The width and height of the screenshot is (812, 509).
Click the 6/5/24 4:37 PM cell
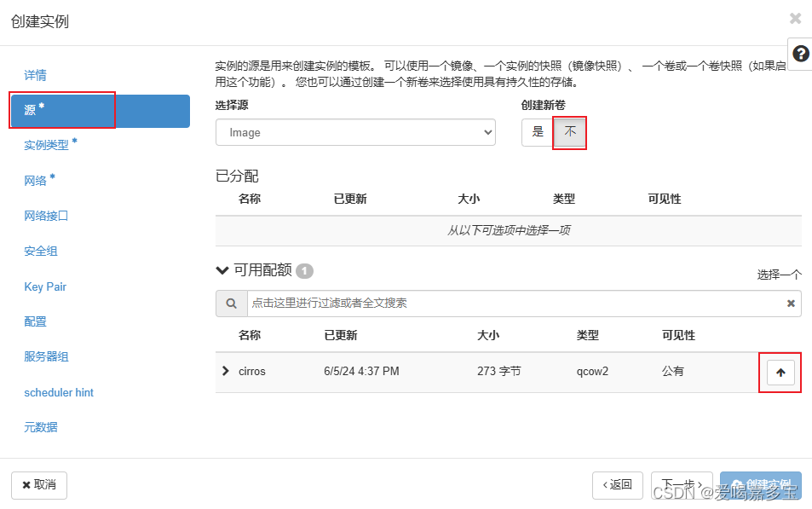click(361, 371)
